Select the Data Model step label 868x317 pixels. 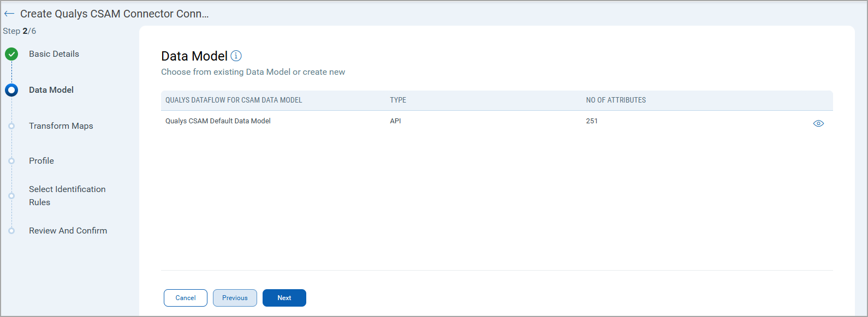(51, 90)
